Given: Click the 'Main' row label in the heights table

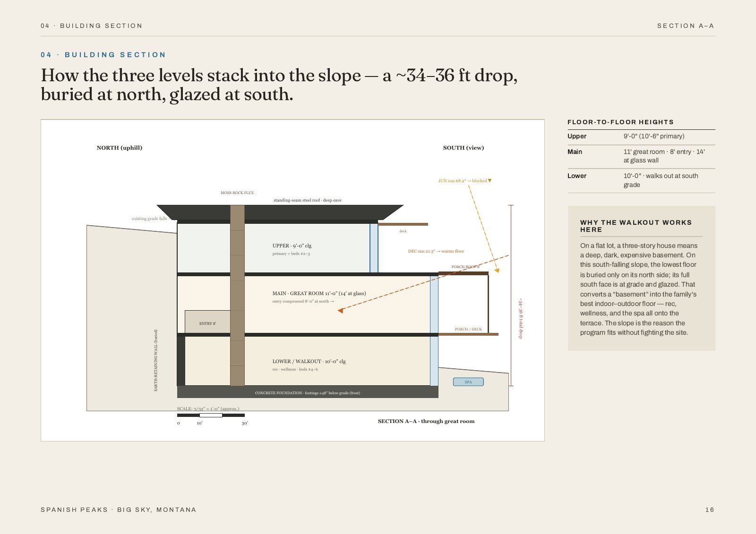Looking at the screenshot, I should pyautogui.click(x=575, y=152).
